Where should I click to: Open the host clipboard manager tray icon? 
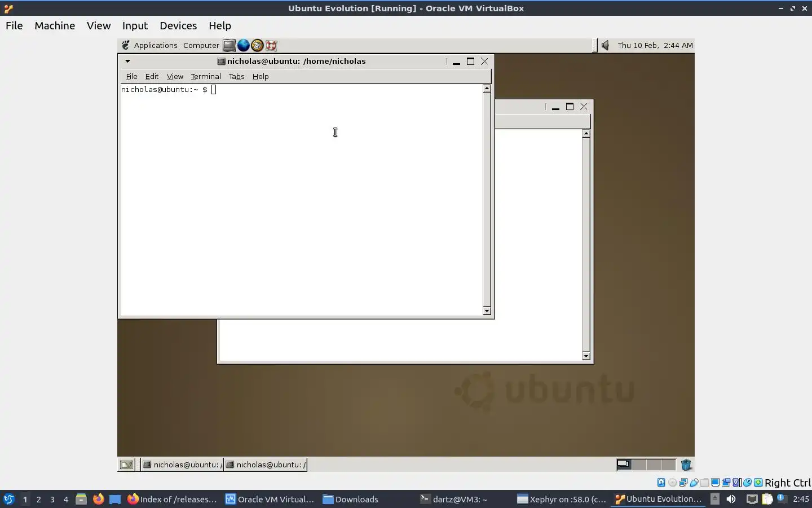click(767, 499)
